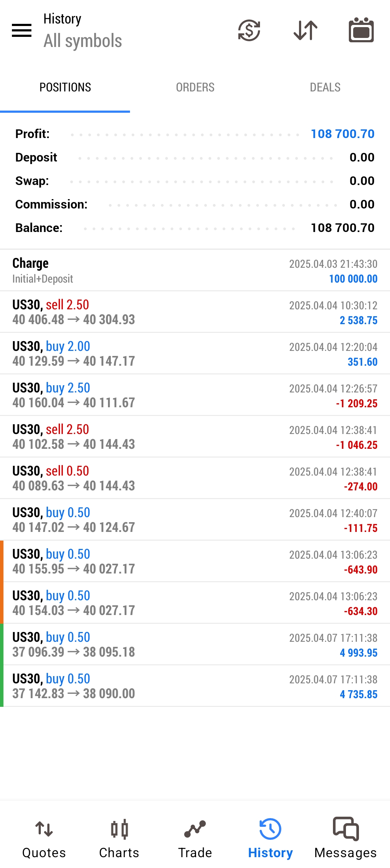Viewport: 390px width, 868px height.
Task: Select the POSITIONS tab
Action: point(65,87)
